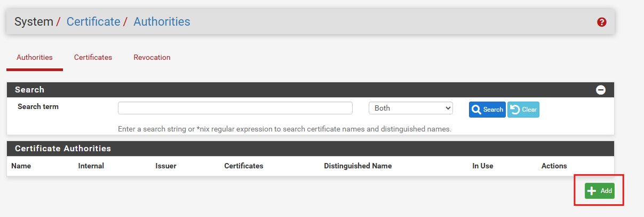Screen dimensions: 644x217
Task: Select the Actions column header
Action: [x=554, y=166]
